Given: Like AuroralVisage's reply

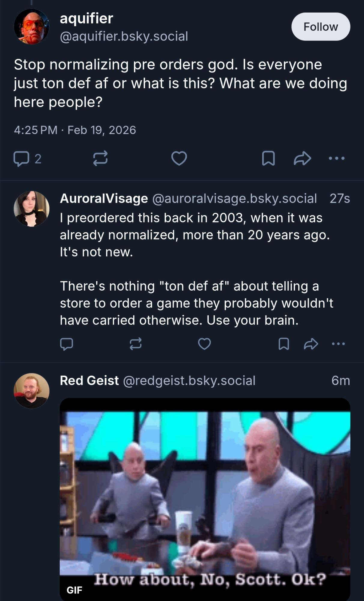Looking at the screenshot, I should point(204,344).
